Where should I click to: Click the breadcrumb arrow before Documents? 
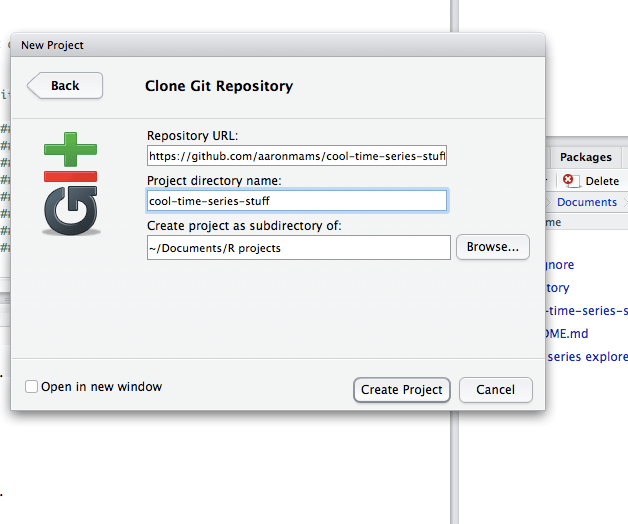[x=548, y=202]
